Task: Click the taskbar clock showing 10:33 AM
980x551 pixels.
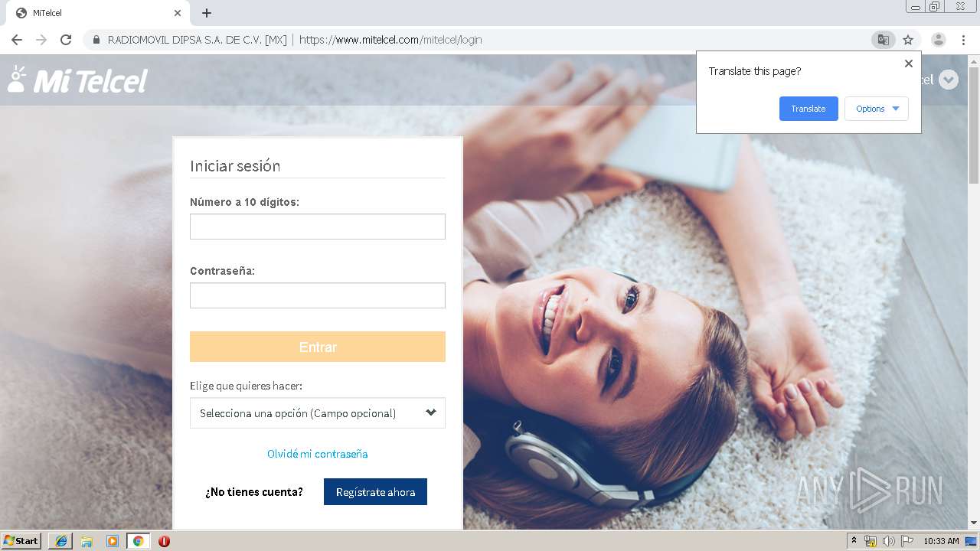Action: pyautogui.click(x=941, y=541)
